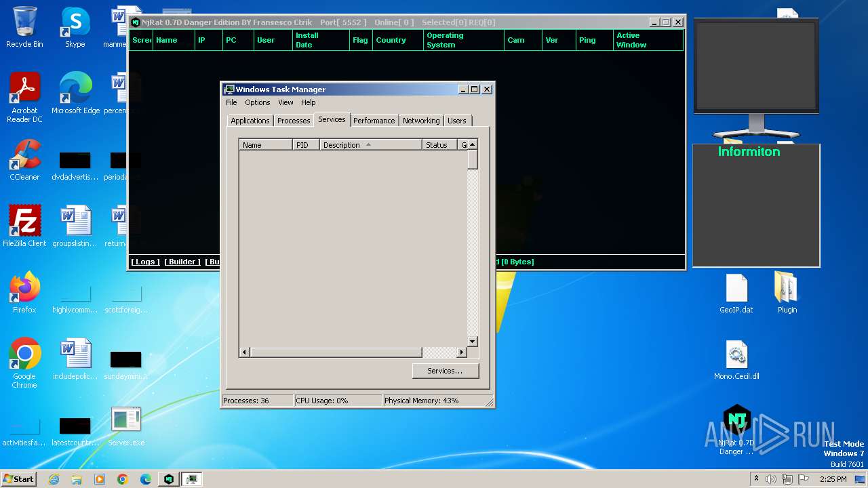Select the GeoIP.dat file icon

click(x=736, y=293)
